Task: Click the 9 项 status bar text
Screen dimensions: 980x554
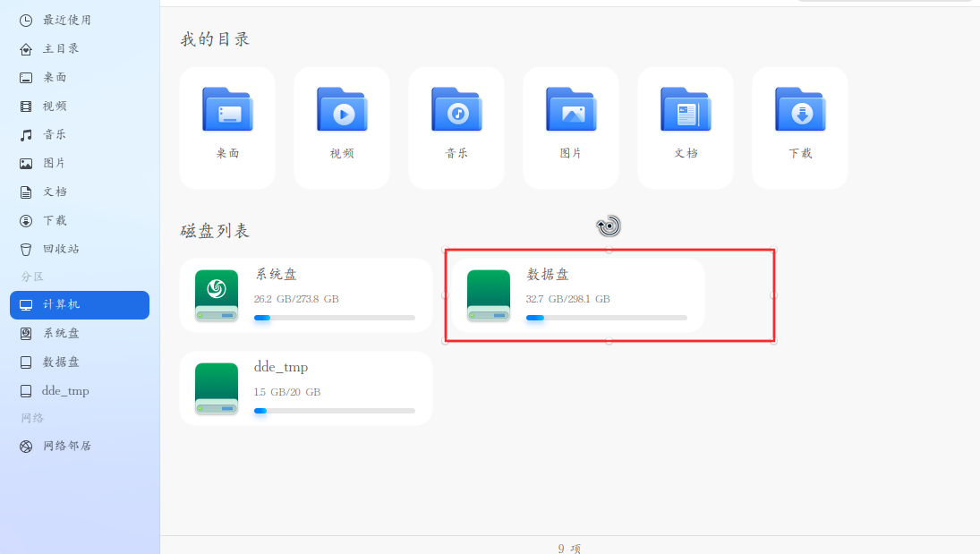Action: point(569,549)
